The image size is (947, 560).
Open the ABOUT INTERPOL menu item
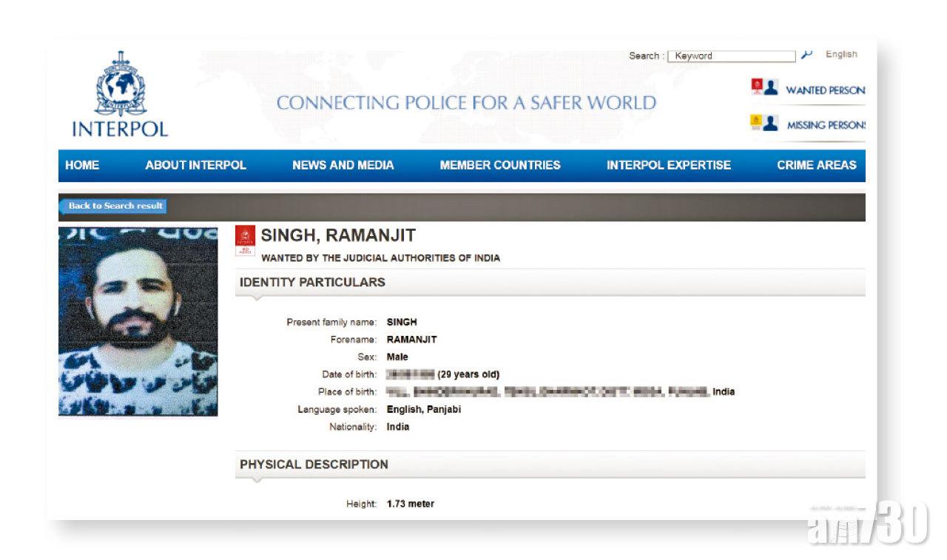click(x=195, y=165)
